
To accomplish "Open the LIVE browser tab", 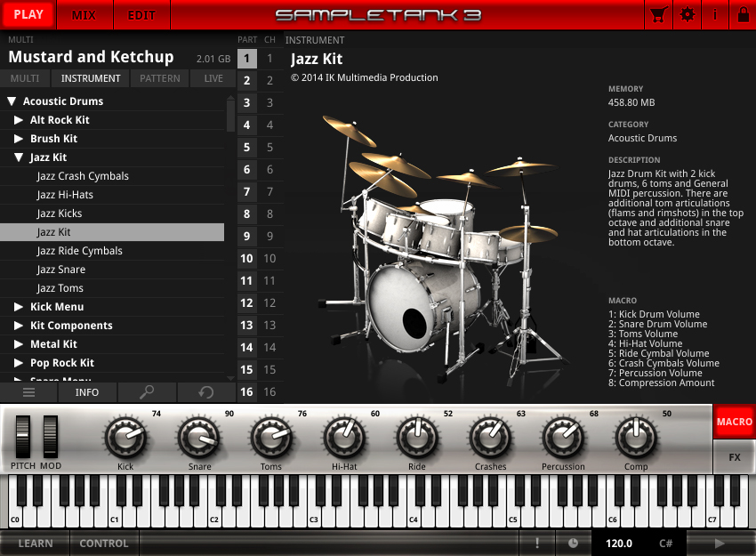I will (213, 78).
